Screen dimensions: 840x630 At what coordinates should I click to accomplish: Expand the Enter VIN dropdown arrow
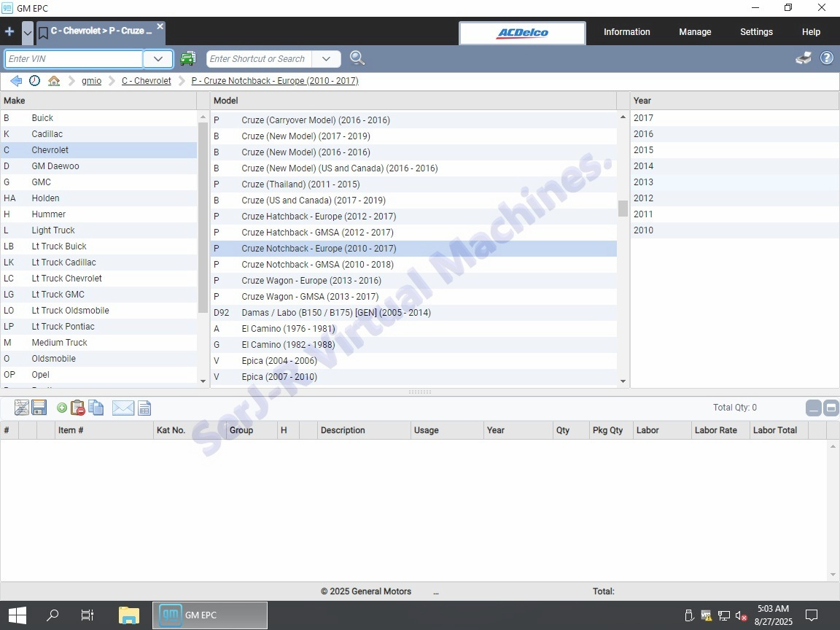click(157, 59)
